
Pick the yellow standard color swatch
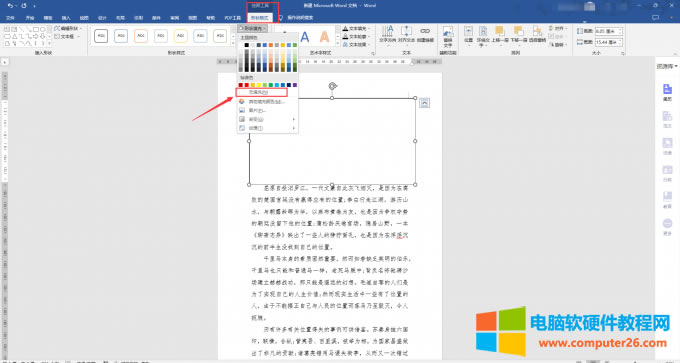coord(259,85)
